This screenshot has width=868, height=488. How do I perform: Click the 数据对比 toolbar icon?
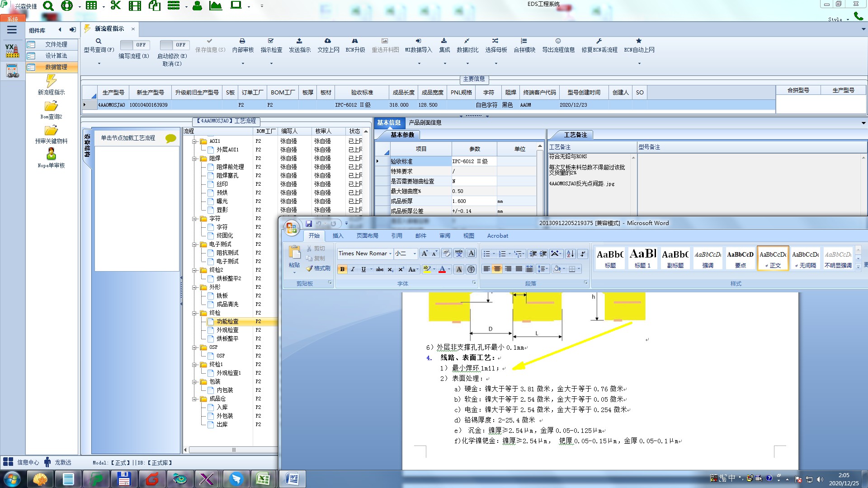tap(467, 41)
